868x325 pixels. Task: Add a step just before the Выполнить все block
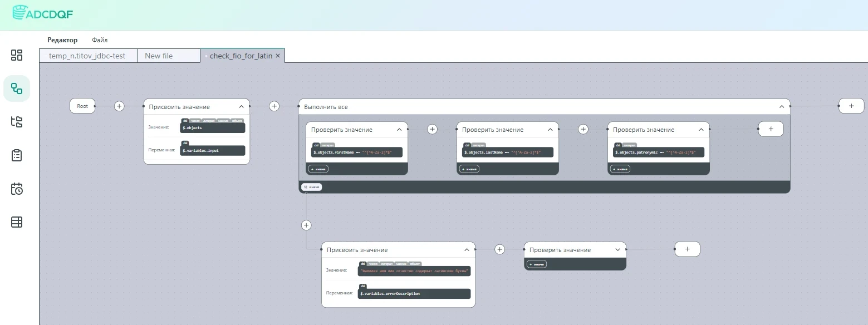(274, 106)
